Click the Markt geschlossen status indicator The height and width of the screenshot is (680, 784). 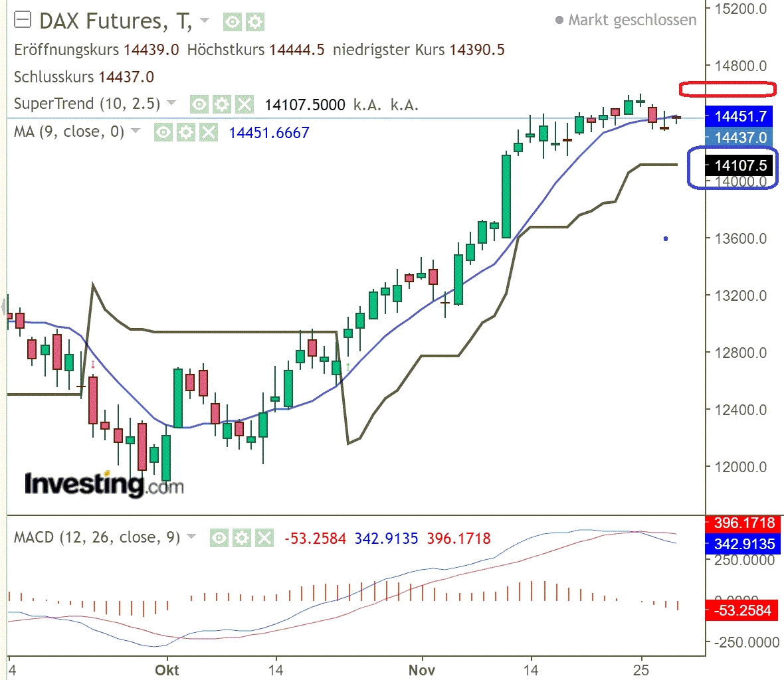(628, 20)
